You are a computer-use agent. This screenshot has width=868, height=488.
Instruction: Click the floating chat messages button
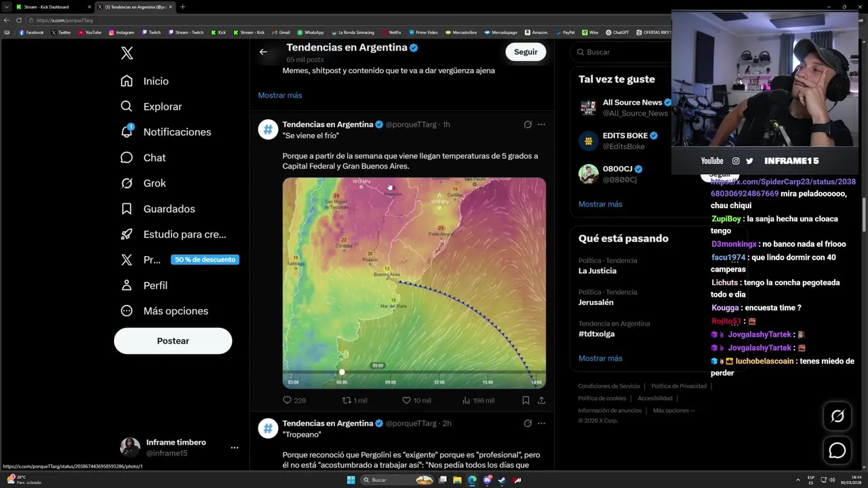coord(837,450)
